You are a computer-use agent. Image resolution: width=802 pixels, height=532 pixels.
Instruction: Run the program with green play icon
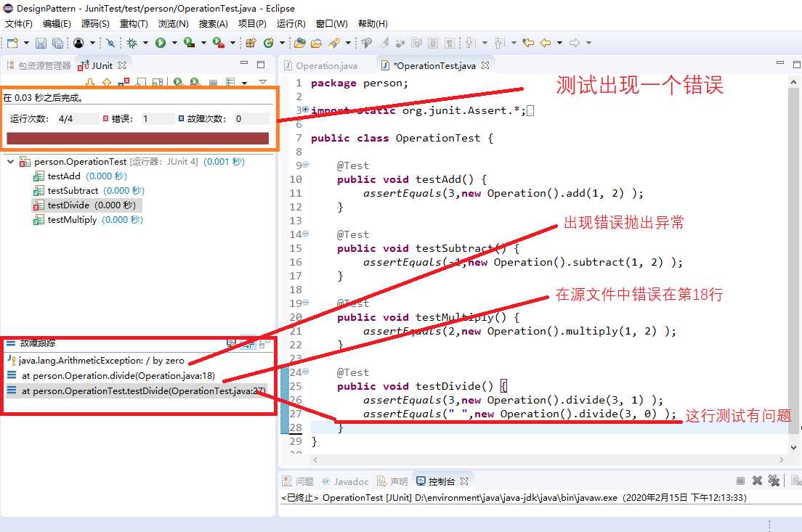(x=161, y=43)
